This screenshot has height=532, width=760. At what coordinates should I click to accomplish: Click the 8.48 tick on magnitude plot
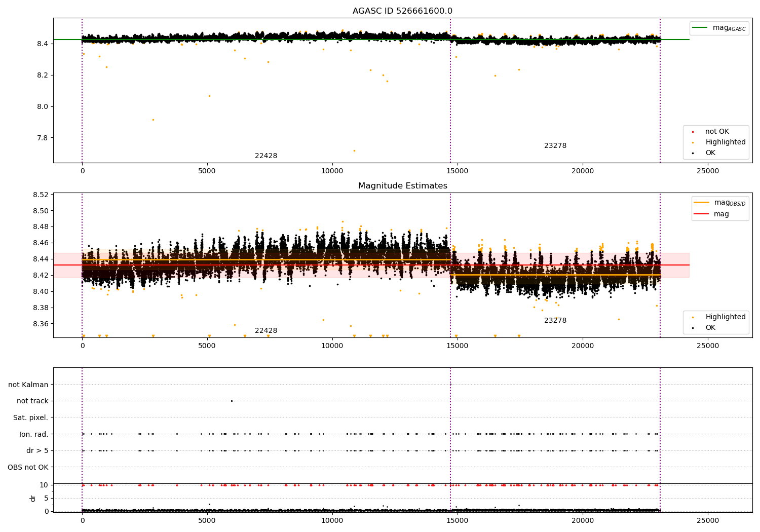(x=41, y=227)
